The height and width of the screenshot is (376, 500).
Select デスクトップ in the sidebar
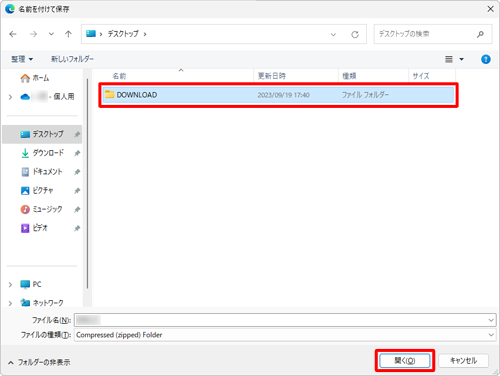point(42,134)
